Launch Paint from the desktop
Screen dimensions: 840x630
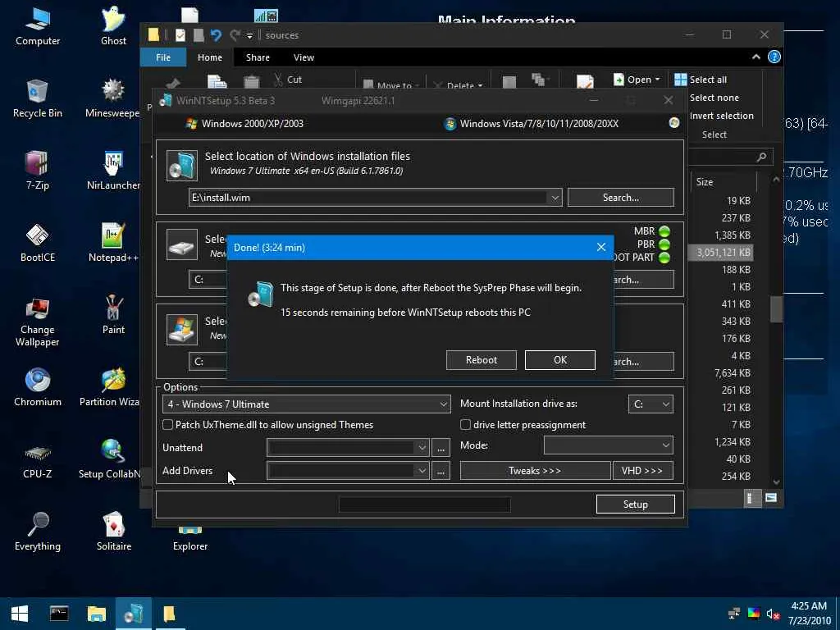point(113,315)
